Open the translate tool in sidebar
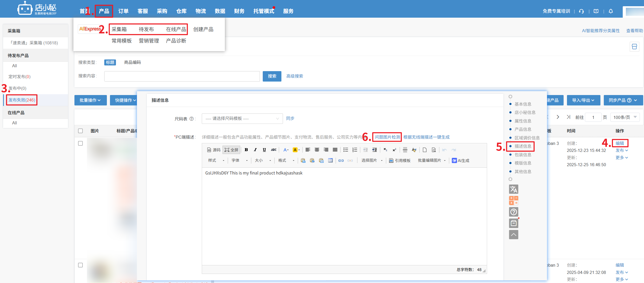Image resolution: width=644 pixels, height=283 pixels. (513, 189)
